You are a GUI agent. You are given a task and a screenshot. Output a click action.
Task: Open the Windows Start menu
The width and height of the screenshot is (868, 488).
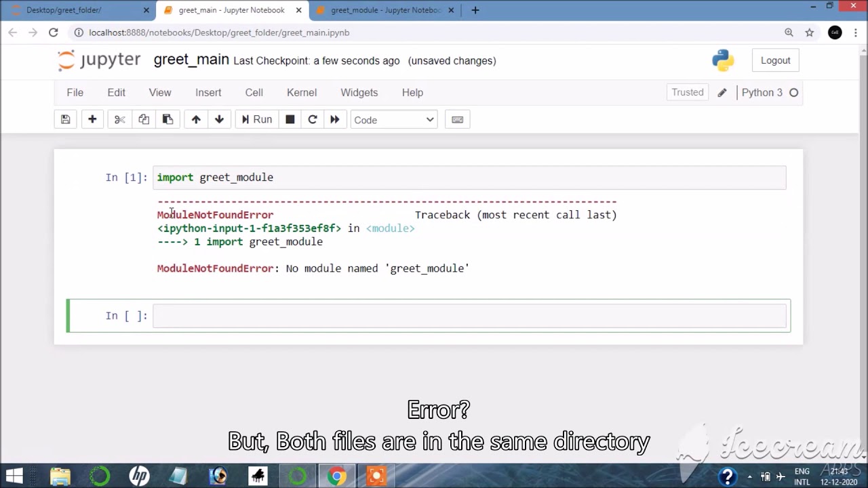14,476
